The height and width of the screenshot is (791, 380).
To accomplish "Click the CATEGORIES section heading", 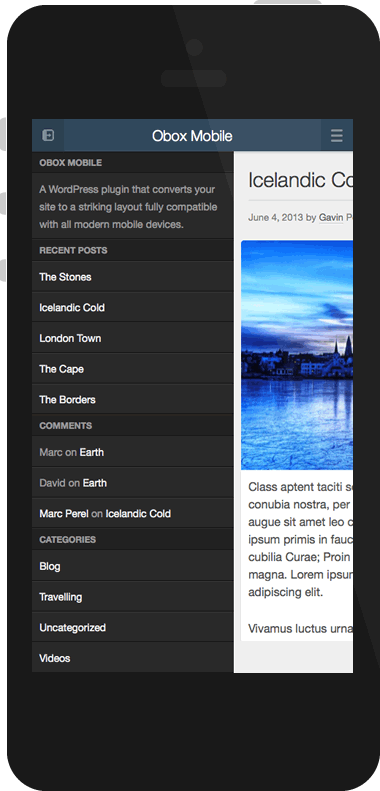I will tap(68, 540).
